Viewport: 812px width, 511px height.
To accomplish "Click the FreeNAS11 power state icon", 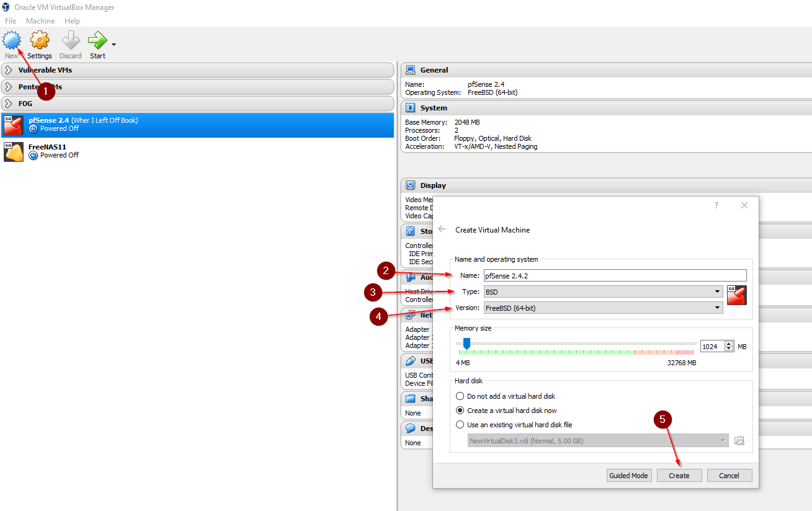I will 33,156.
